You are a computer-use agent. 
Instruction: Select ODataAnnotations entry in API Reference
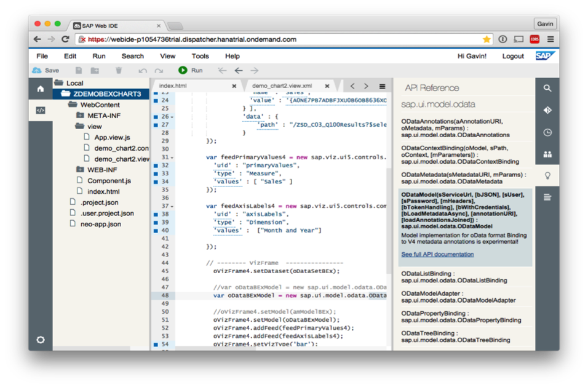(x=466, y=128)
